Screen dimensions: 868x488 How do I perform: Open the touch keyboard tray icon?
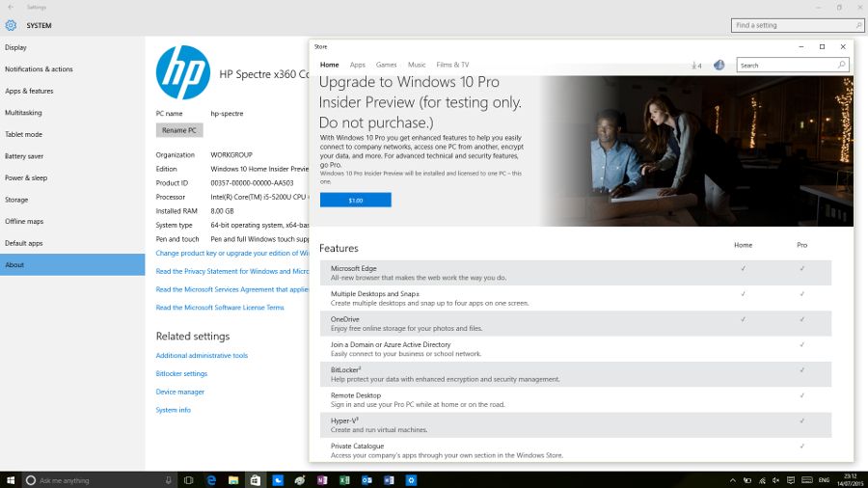(807, 480)
